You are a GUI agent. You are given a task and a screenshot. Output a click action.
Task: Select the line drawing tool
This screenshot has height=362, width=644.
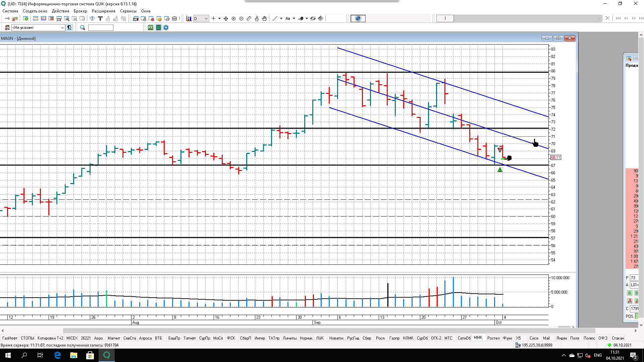coord(275,18)
